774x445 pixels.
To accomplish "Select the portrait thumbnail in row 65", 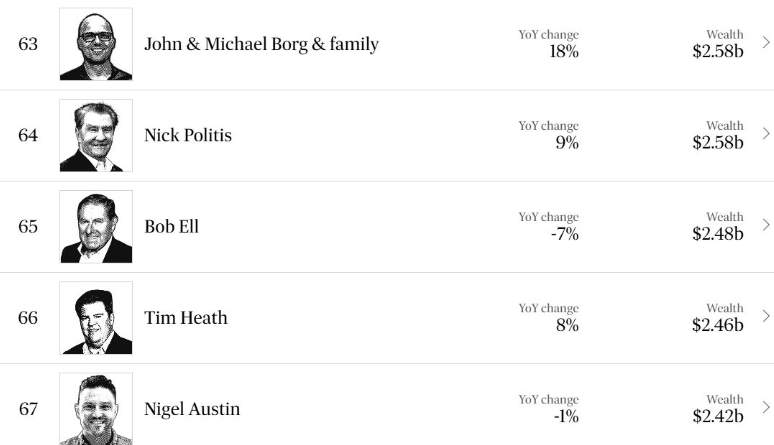I will 96,226.
